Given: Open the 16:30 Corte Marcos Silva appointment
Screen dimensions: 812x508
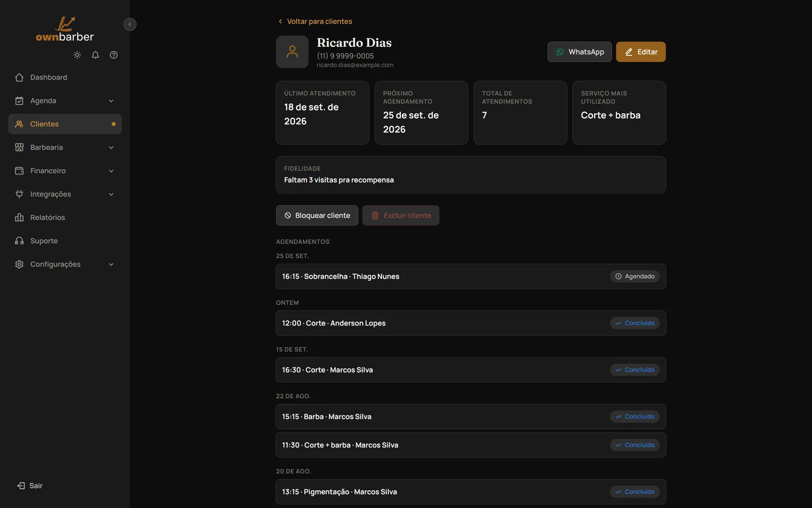Looking at the screenshot, I should pyautogui.click(x=471, y=370).
